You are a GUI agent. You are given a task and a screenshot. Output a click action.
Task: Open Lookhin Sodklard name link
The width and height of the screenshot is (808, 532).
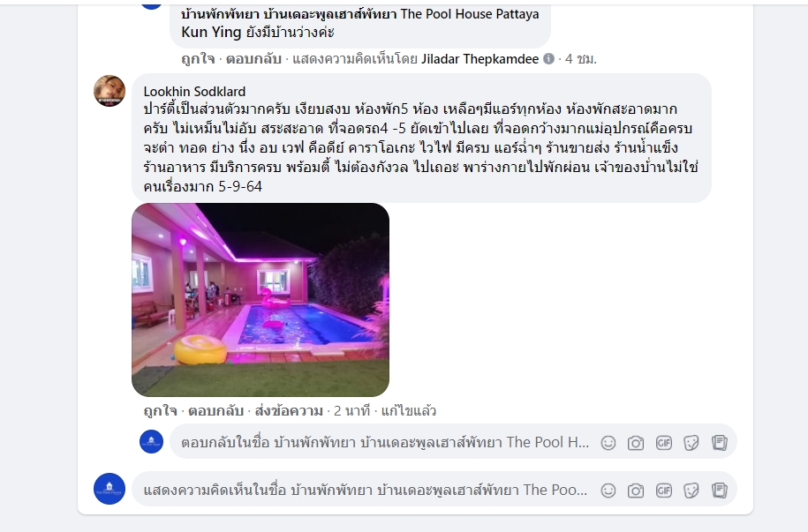[194, 92]
